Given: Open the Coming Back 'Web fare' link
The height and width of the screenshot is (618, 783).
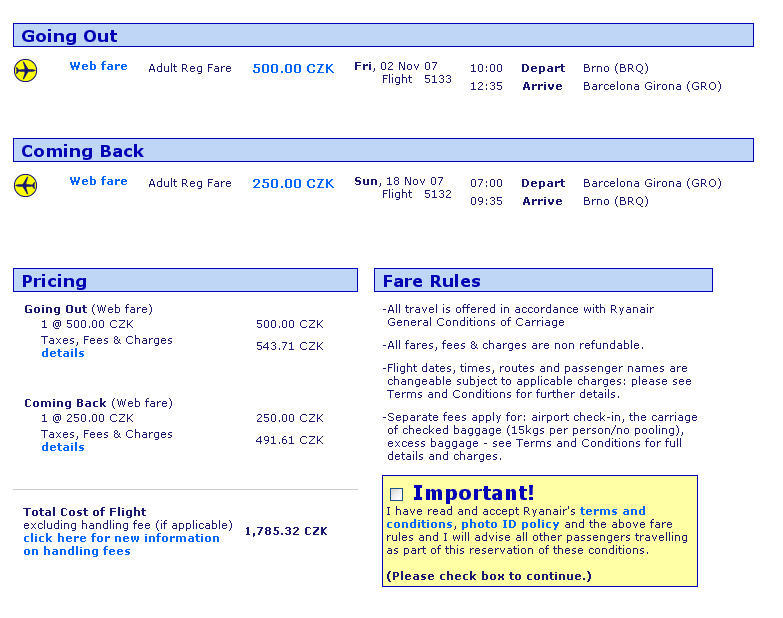Looking at the screenshot, I should click(x=98, y=182).
